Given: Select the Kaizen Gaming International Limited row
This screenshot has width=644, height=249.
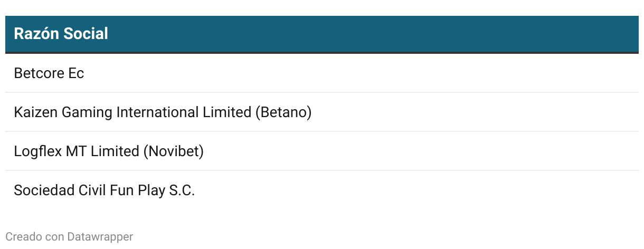Looking at the screenshot, I should pos(322,112).
